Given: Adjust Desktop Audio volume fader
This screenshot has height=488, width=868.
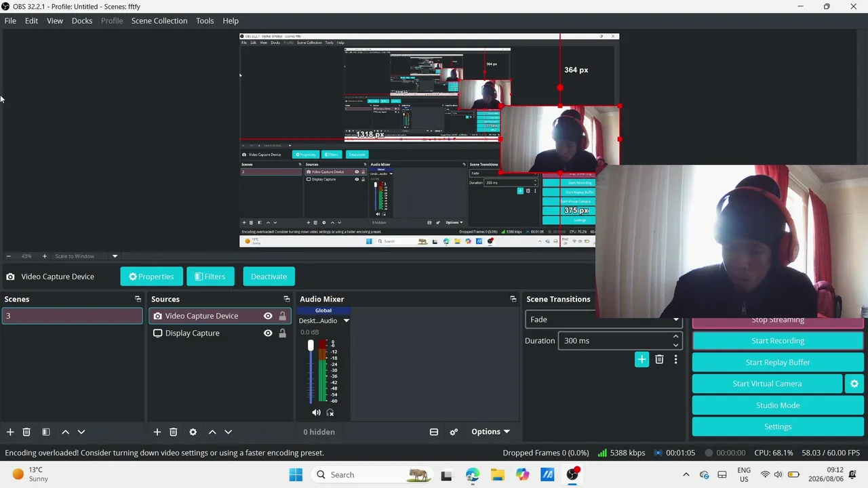Looking at the screenshot, I should (311, 346).
